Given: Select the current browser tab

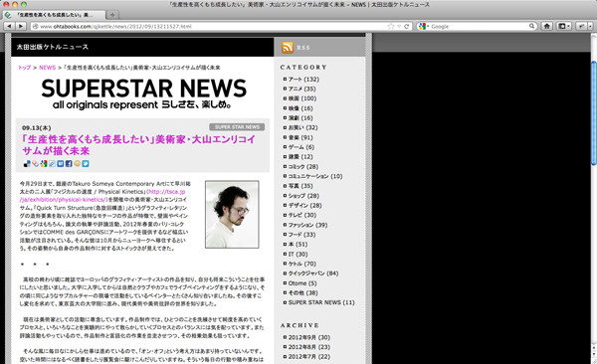Looking at the screenshot, I should (54, 15).
